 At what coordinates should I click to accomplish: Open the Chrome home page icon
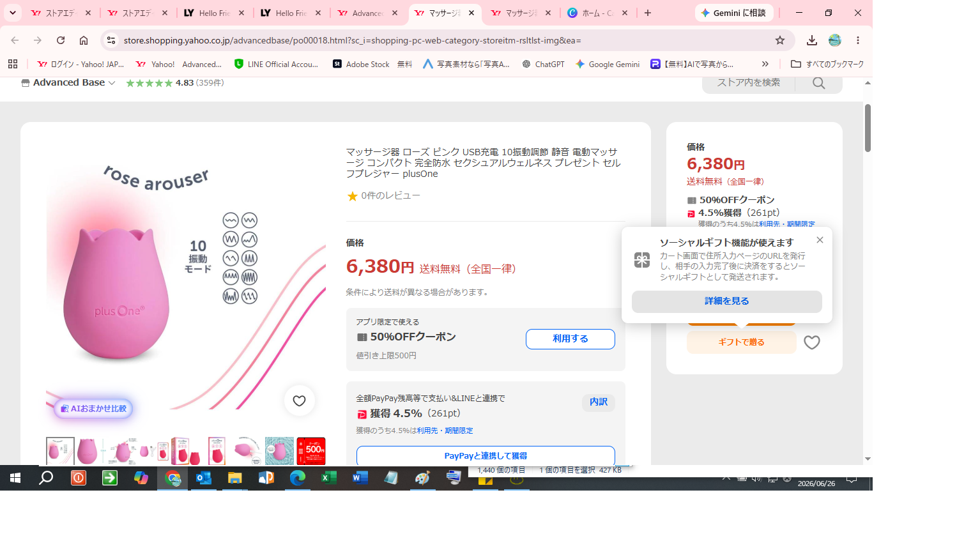tap(84, 40)
